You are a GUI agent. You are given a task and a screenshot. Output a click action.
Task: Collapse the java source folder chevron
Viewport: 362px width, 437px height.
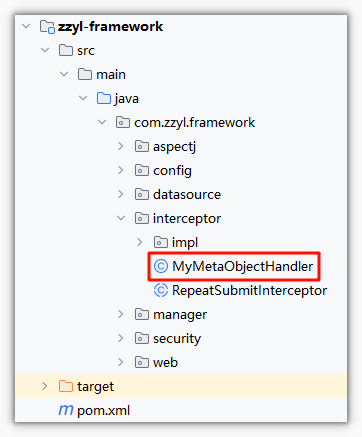tap(83, 98)
